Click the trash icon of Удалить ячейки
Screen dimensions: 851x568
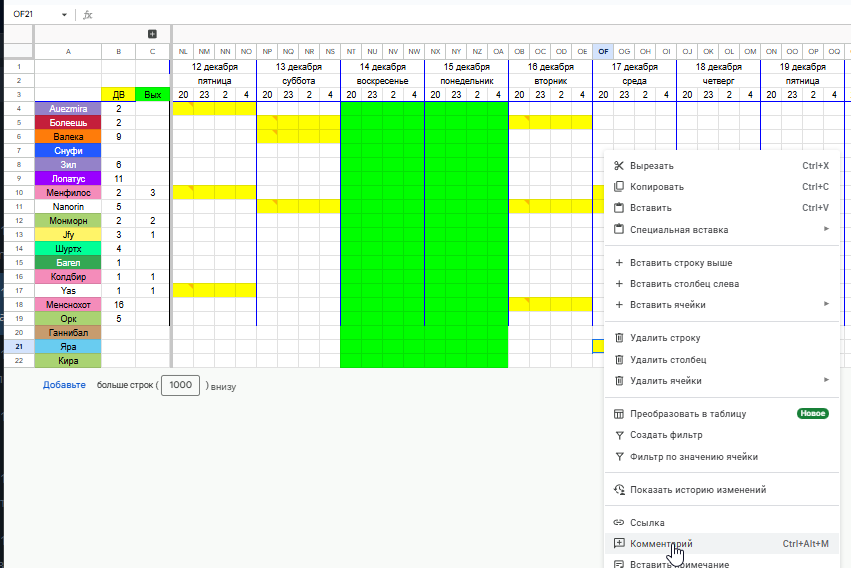pos(619,380)
